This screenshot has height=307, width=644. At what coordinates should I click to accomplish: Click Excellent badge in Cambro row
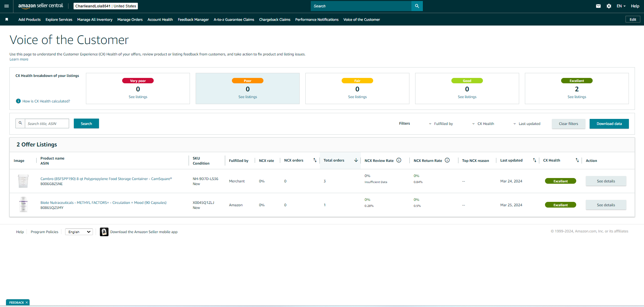560,181
